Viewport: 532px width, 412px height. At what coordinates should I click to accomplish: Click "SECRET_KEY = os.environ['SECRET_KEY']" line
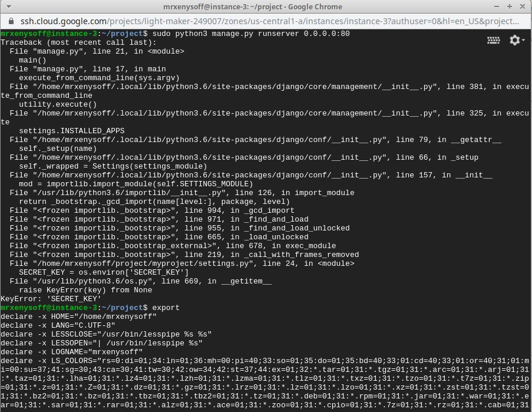104,272
